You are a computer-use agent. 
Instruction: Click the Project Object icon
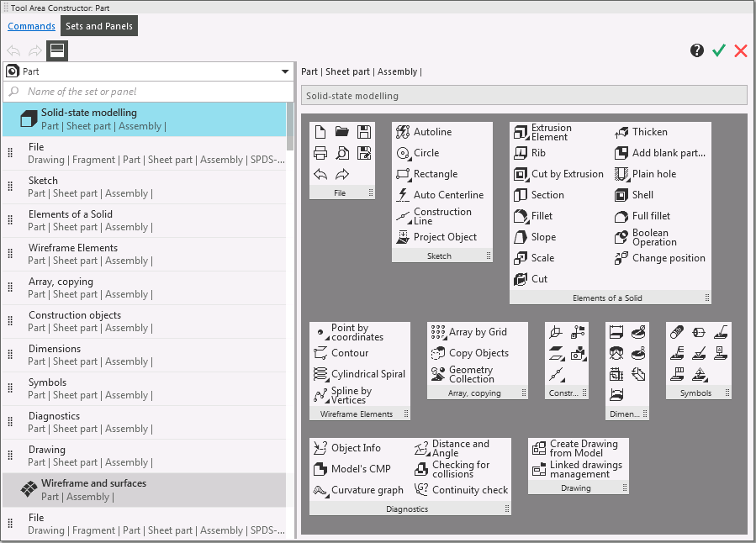click(x=404, y=237)
